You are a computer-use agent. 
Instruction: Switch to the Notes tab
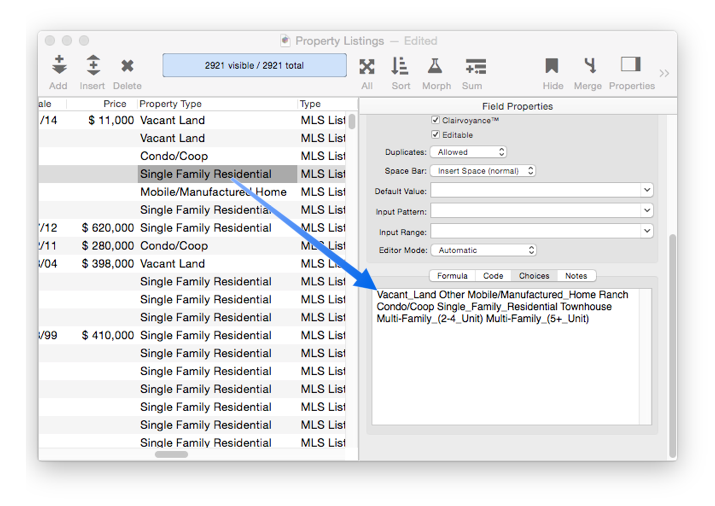(575, 276)
